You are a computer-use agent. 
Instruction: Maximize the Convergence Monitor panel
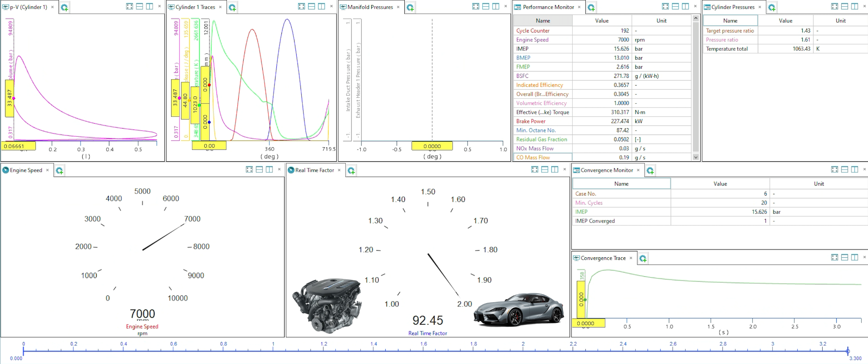pos(835,169)
